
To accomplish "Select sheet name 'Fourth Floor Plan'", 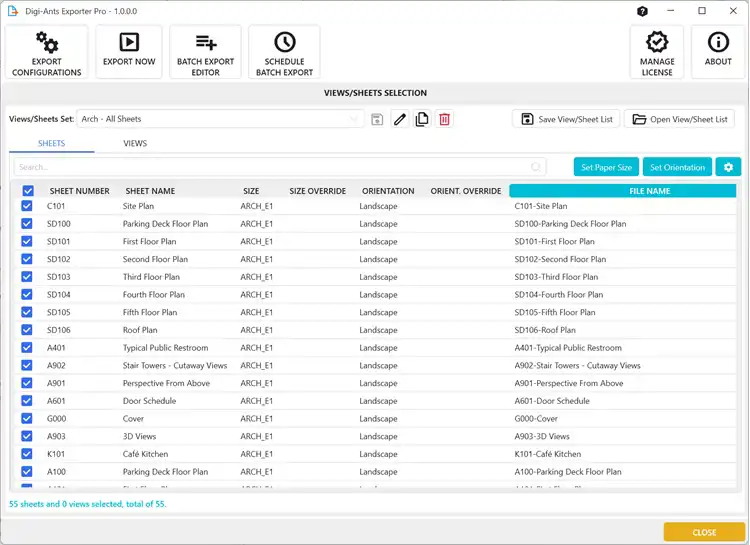I will tap(154, 295).
